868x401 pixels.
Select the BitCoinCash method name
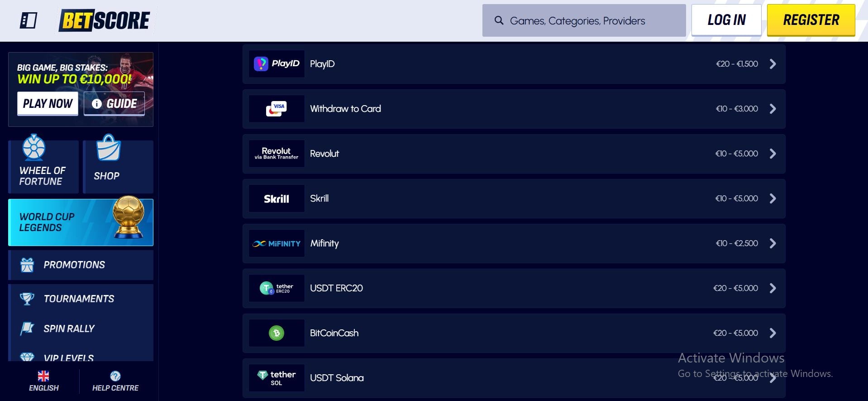pos(334,333)
